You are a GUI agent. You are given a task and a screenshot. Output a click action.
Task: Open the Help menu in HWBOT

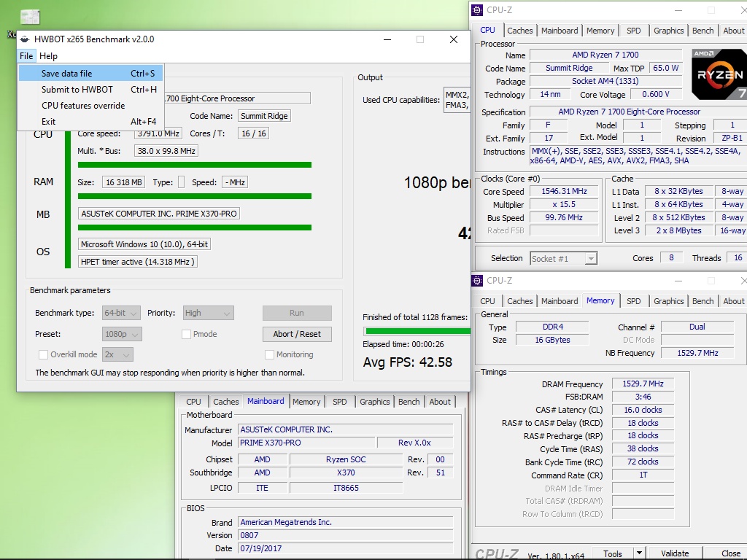pos(48,55)
